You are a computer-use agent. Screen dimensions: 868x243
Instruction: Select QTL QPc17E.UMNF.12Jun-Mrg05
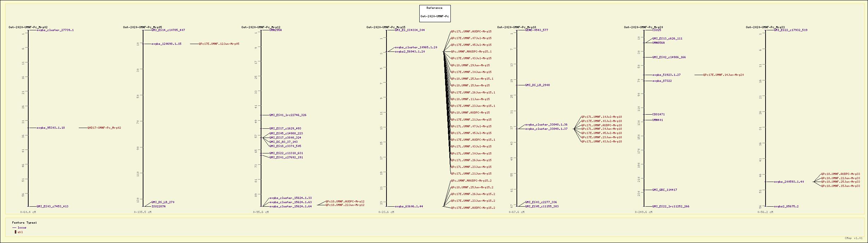tap(219, 44)
